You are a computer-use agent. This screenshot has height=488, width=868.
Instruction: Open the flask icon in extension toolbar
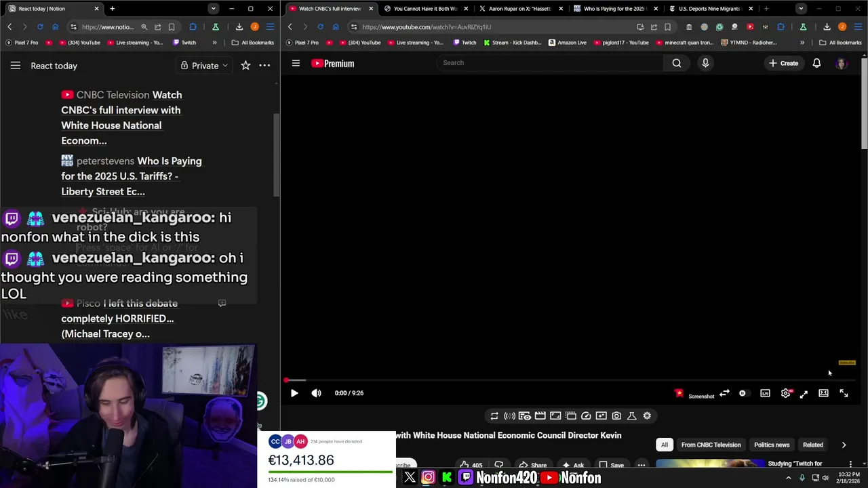631,416
